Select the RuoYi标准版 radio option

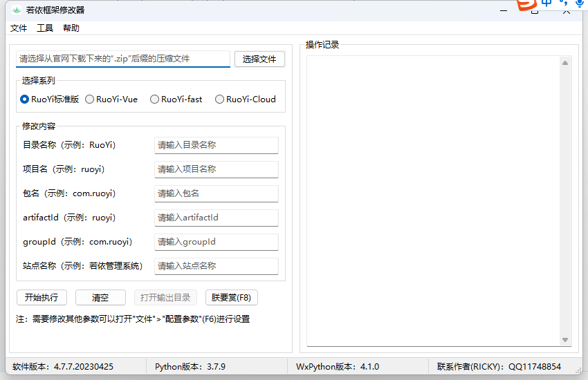pyautogui.click(x=50, y=99)
